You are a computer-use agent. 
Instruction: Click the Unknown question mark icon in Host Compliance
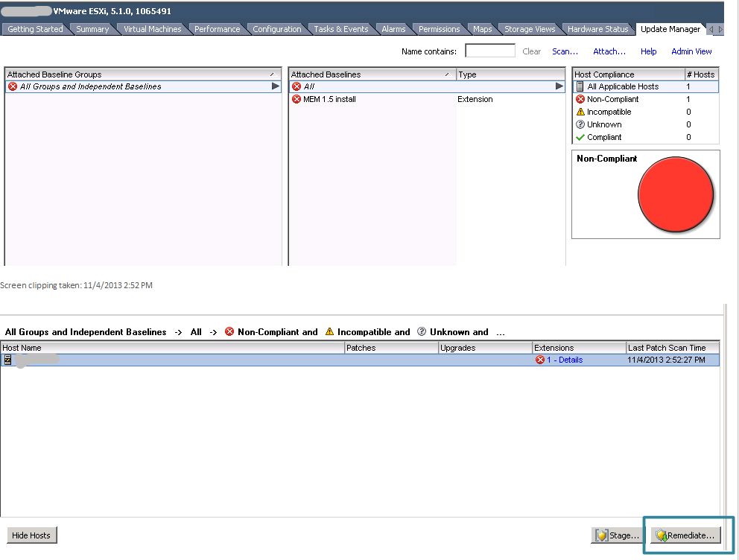[580, 125]
